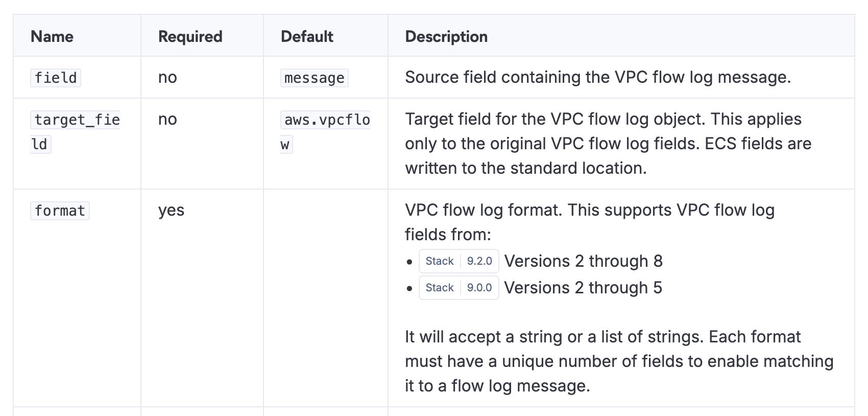Click the 'yes' required value for format

pos(171,210)
